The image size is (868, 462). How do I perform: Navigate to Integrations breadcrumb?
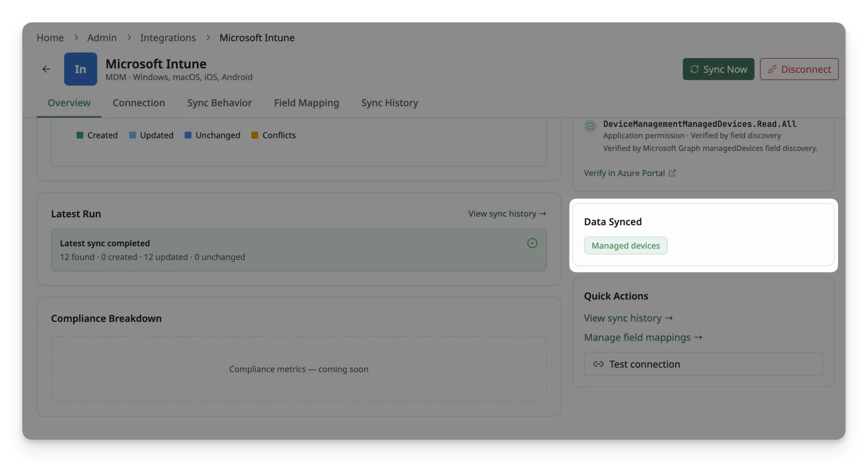click(x=168, y=37)
